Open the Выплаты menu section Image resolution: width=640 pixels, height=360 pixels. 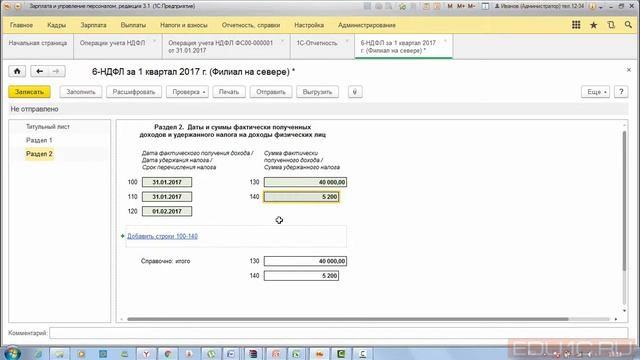[133, 25]
